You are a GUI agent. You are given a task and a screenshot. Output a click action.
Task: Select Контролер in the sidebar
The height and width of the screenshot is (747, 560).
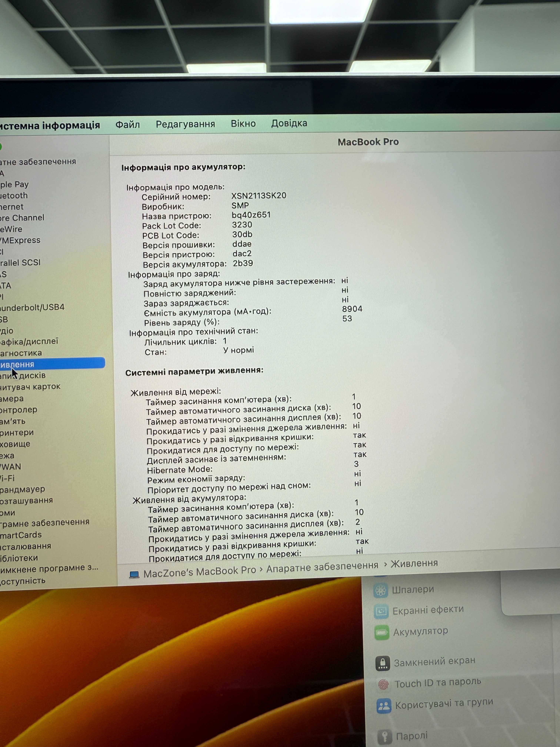tap(19, 410)
